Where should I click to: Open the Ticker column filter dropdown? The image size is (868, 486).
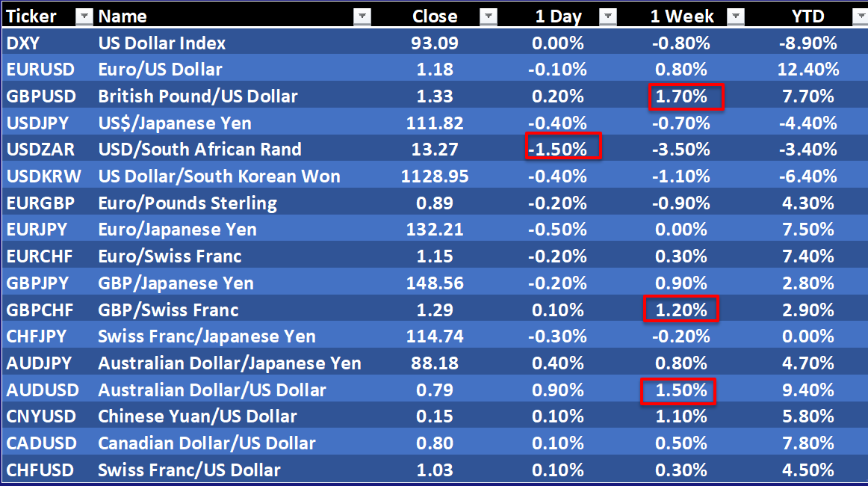[84, 16]
